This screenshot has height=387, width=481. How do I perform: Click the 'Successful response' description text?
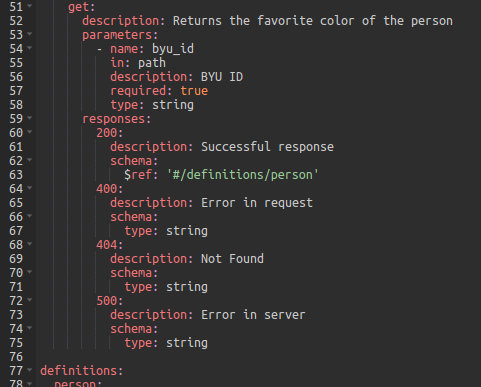[267, 147]
